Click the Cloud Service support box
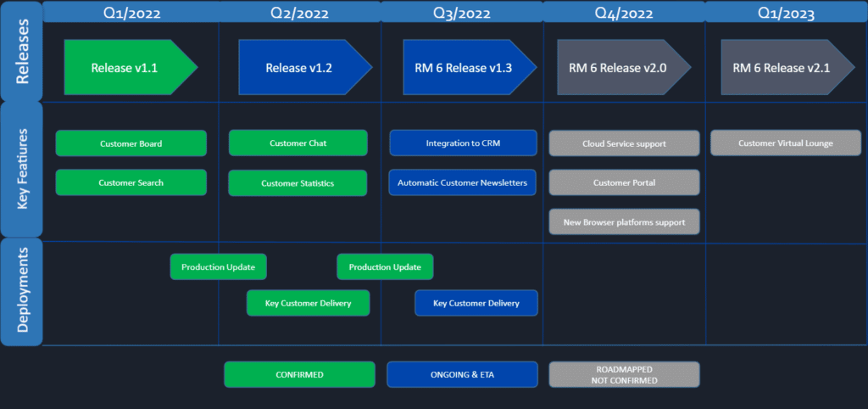The height and width of the screenshot is (409, 868). click(625, 143)
